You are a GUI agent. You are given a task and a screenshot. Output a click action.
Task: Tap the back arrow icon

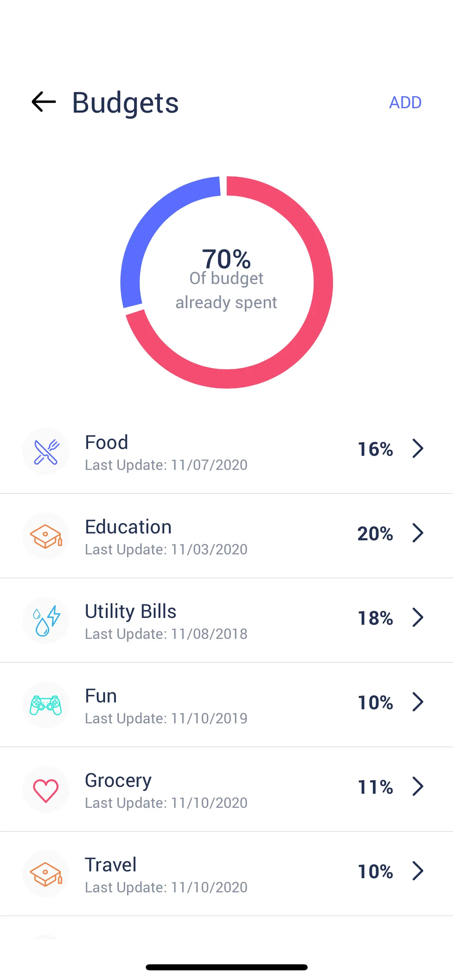click(44, 102)
